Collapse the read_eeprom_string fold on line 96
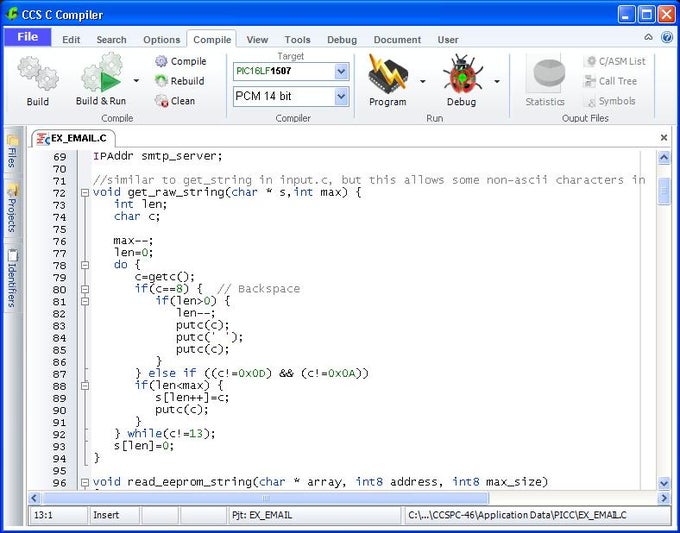The height and width of the screenshot is (533, 680). click(x=85, y=482)
